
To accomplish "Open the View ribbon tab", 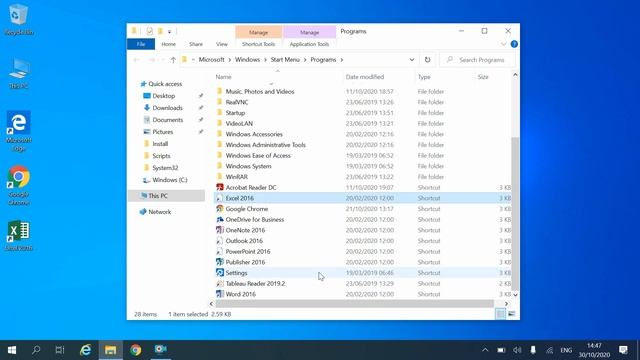I will tap(222, 44).
